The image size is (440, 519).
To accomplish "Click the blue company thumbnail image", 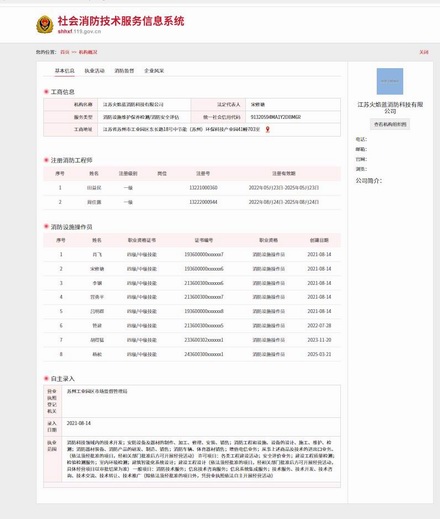I will [x=390, y=81].
